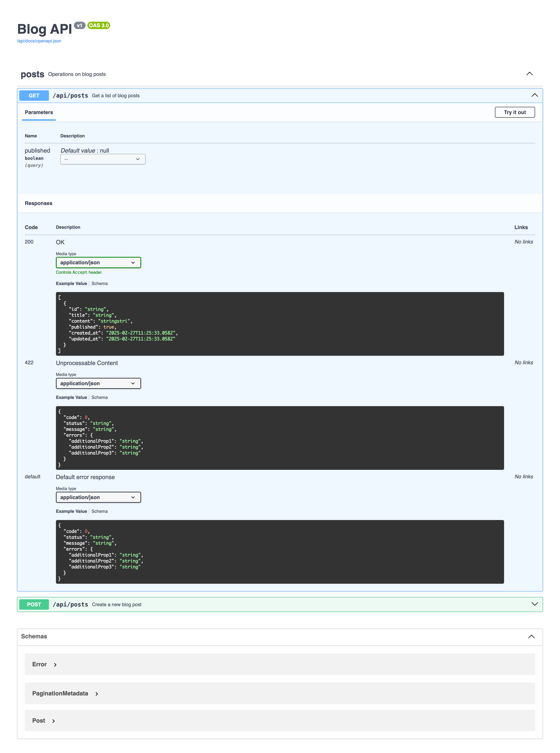560x753 pixels.
Task: Collapse the GET /api/posts operation arrow
Action: coord(534,95)
